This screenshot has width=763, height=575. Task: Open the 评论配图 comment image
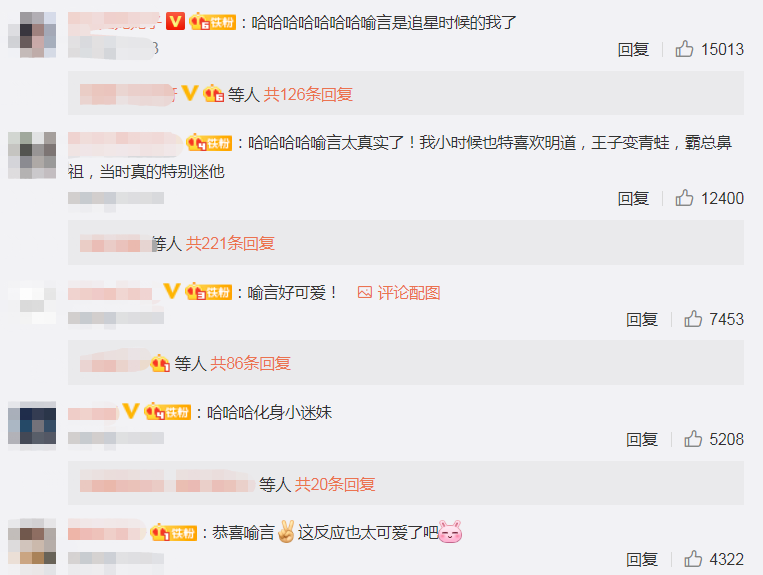click(x=399, y=292)
